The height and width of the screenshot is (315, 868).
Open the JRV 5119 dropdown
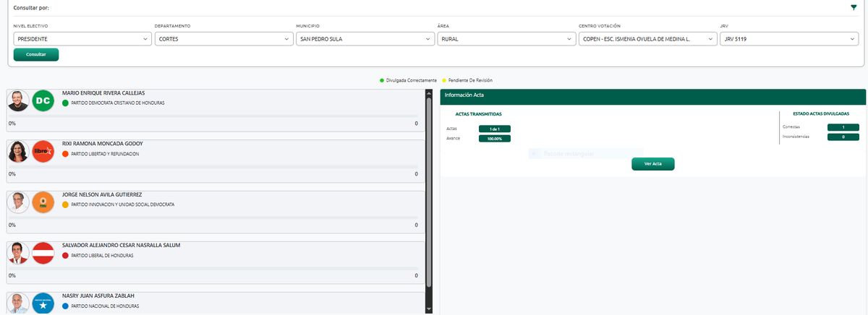click(789, 39)
